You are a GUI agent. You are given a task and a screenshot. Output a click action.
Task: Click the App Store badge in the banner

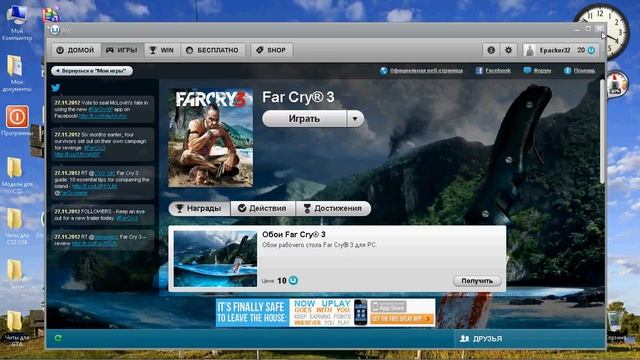(x=389, y=307)
